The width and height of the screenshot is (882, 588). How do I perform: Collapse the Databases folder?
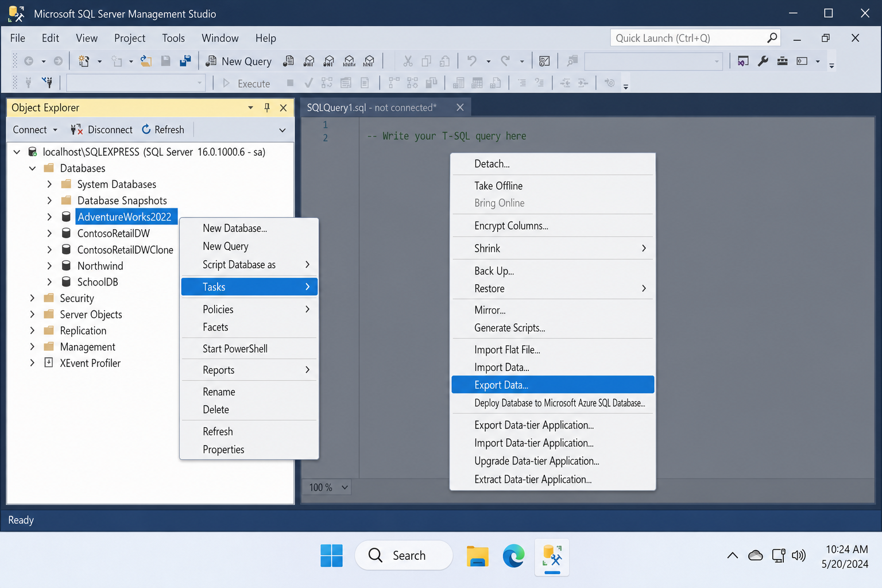33,168
